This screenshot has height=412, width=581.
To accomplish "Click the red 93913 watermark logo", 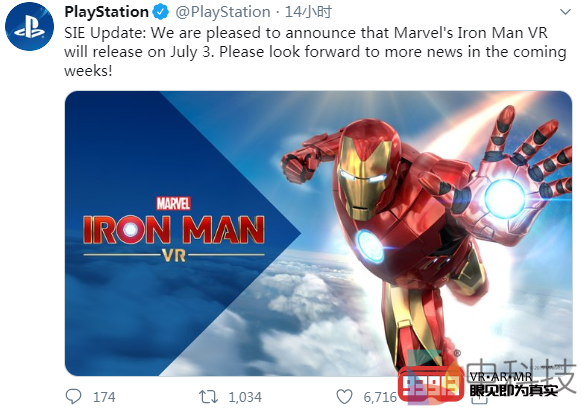I will [x=431, y=385].
